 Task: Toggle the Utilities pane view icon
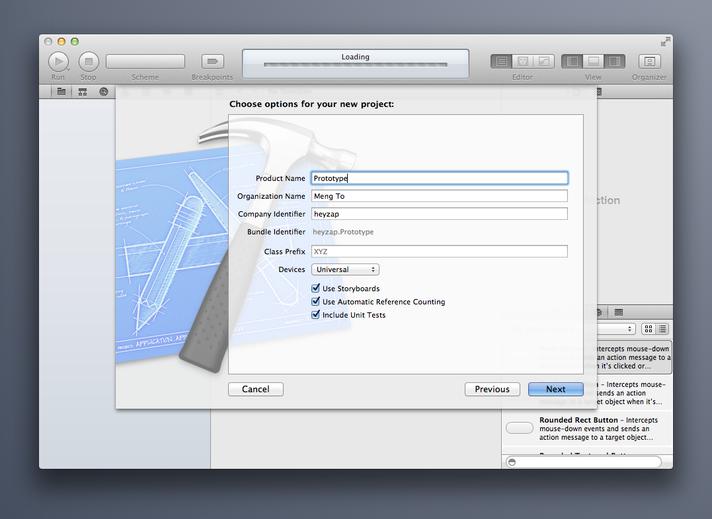click(x=614, y=61)
